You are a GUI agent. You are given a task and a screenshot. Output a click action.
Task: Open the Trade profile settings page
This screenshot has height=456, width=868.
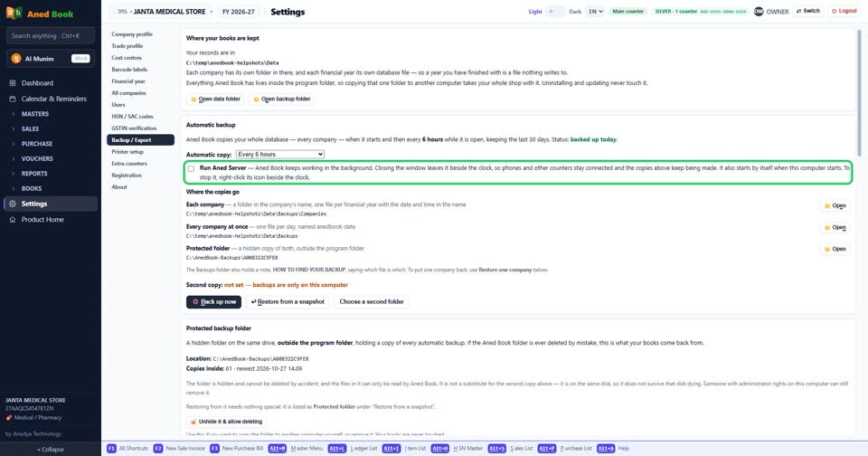click(140, 46)
